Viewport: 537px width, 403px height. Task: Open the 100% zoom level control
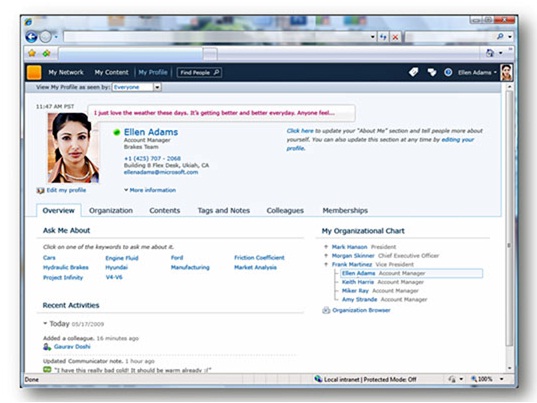(x=487, y=379)
